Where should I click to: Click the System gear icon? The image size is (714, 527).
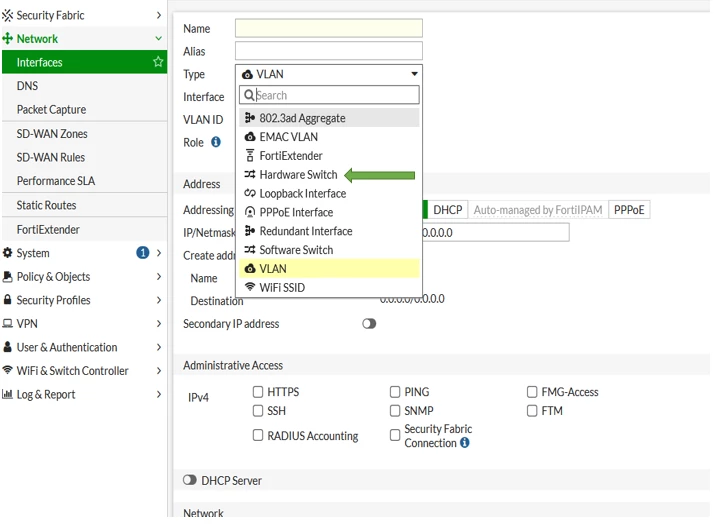[7, 253]
